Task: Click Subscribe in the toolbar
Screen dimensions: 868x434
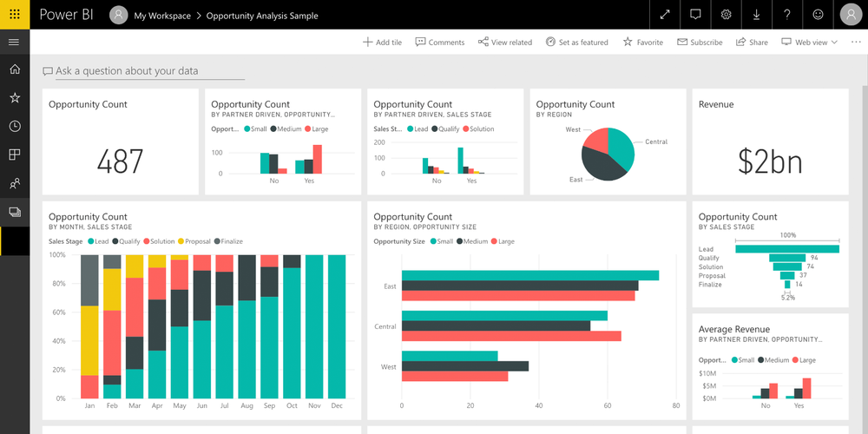Action: (x=700, y=42)
